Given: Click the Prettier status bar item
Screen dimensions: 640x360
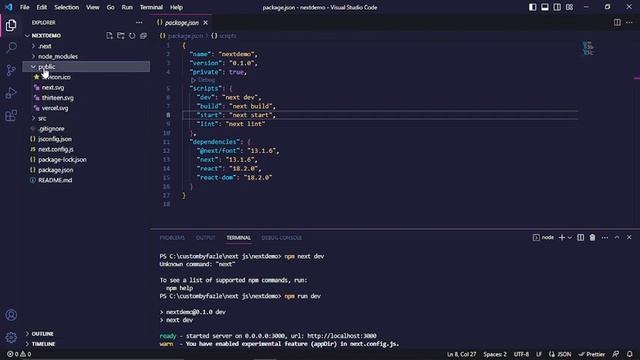Looking at the screenshot, I should coord(592,354).
